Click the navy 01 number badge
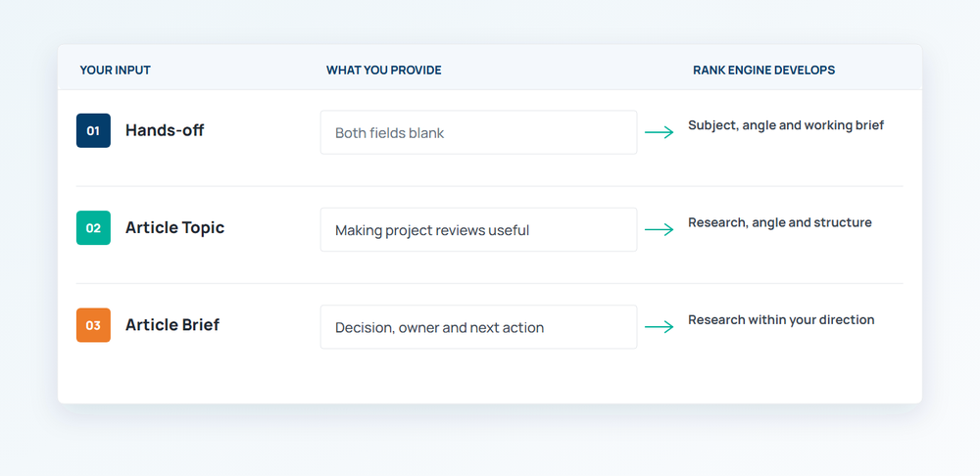Screen dimensions: 980x476 pos(93,130)
